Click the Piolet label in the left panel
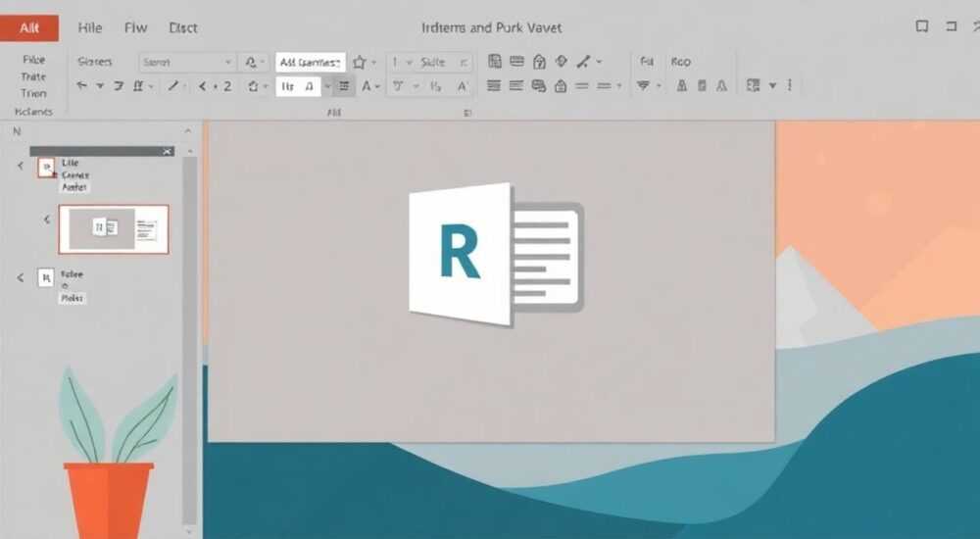Viewport: 980px width, 539px height. (x=72, y=298)
